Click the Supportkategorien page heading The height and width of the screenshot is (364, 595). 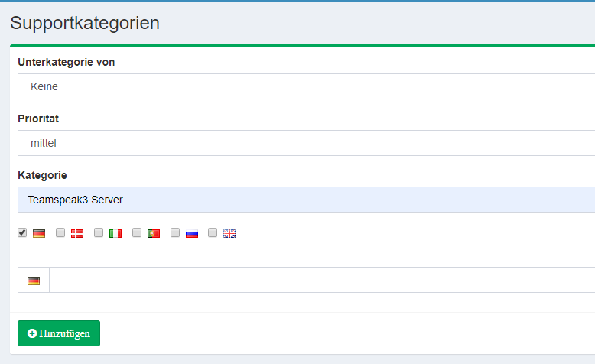coord(85,23)
